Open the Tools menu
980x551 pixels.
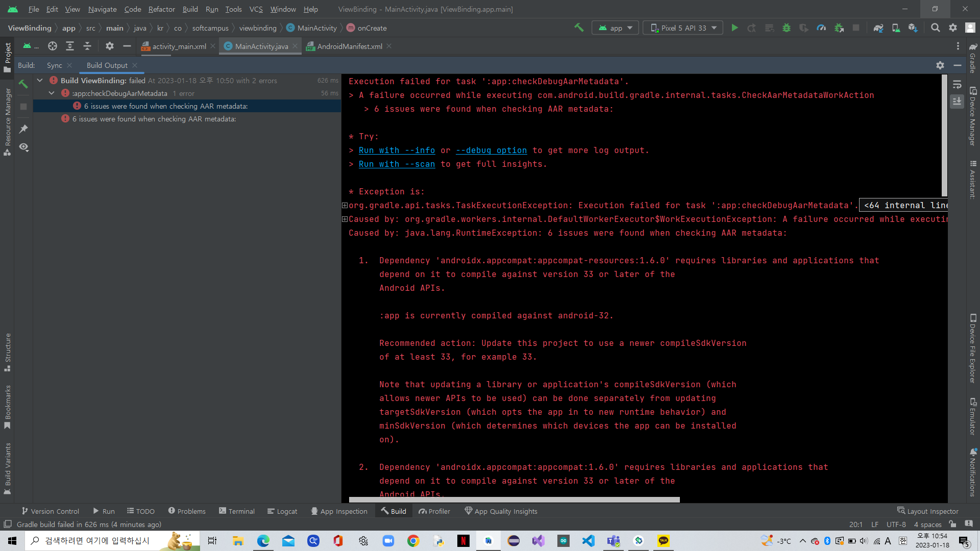click(x=233, y=9)
